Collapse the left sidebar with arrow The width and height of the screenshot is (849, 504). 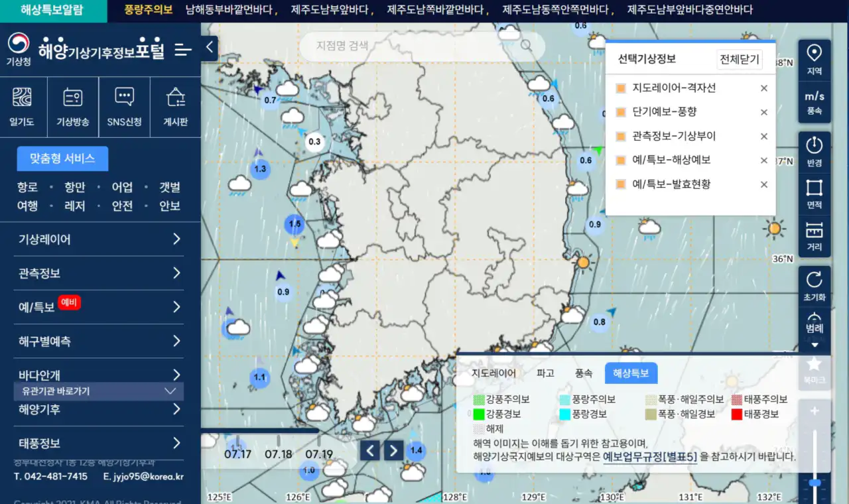point(210,47)
